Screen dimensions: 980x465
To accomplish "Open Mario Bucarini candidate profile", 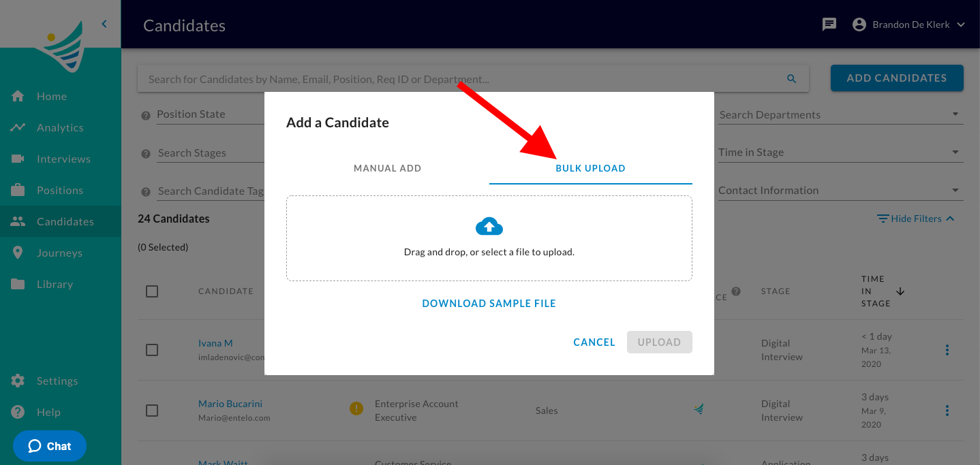I will (230, 404).
